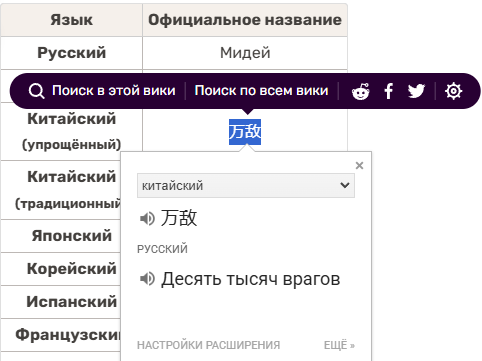Close the translation popup

coord(359,165)
